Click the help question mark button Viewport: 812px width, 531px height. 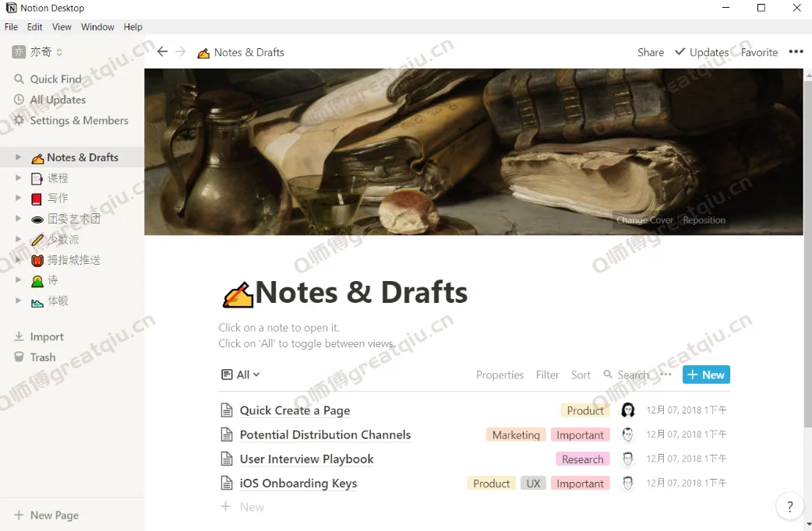click(x=789, y=507)
